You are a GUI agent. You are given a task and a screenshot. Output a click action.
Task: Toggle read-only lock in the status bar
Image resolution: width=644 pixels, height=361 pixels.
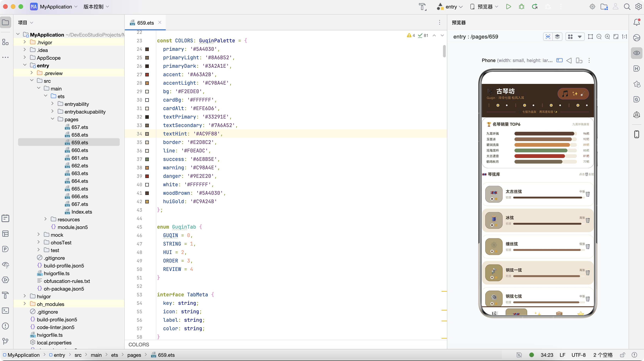(622, 355)
